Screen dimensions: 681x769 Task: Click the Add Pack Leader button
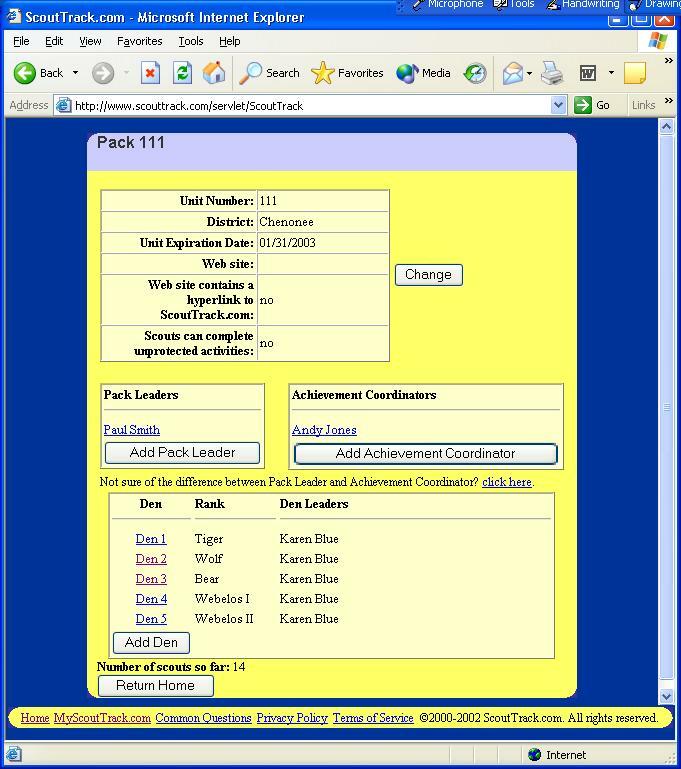point(182,453)
